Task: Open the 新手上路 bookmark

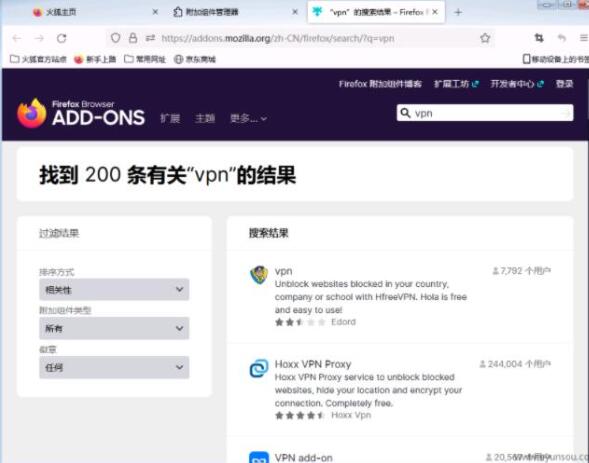Action: click(x=95, y=59)
